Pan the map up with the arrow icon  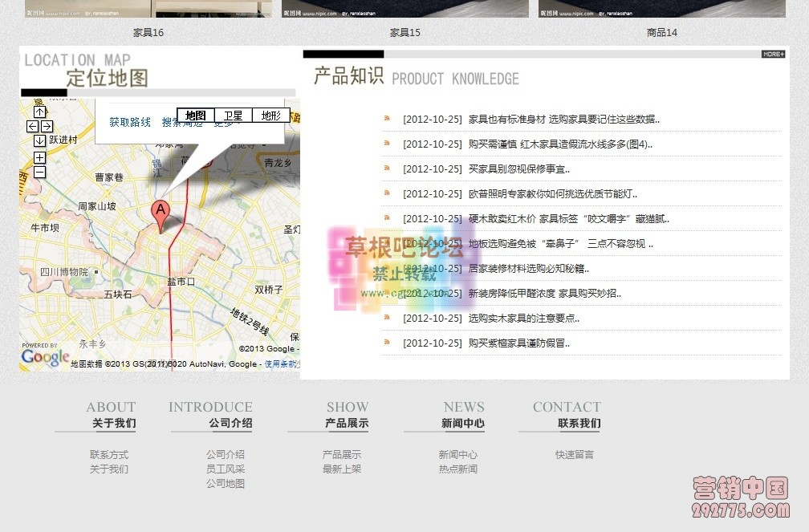(39, 112)
